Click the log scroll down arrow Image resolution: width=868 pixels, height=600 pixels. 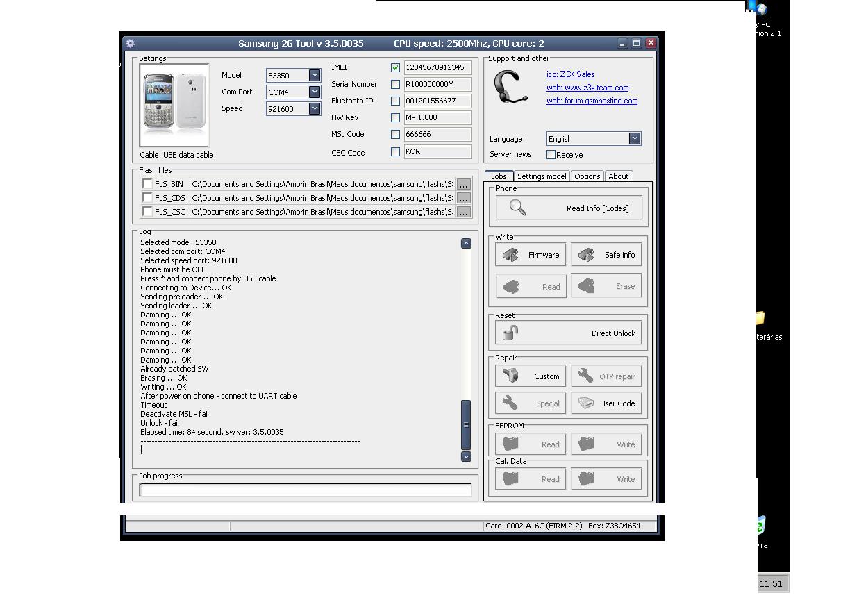466,456
